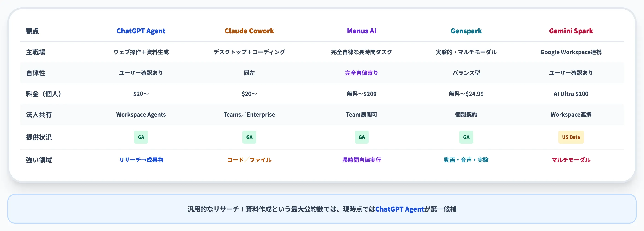
Task: Click the orange コード/ファイル cell
Action: coord(249,160)
